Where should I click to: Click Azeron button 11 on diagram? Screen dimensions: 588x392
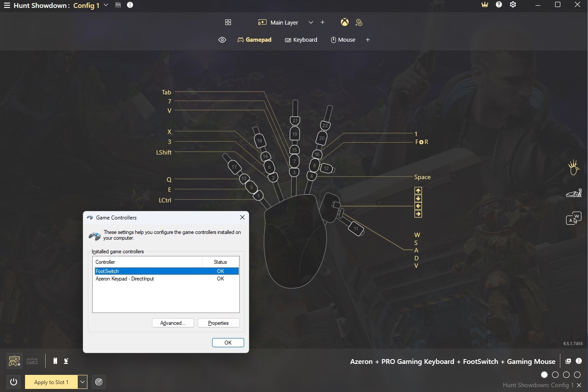(356, 229)
